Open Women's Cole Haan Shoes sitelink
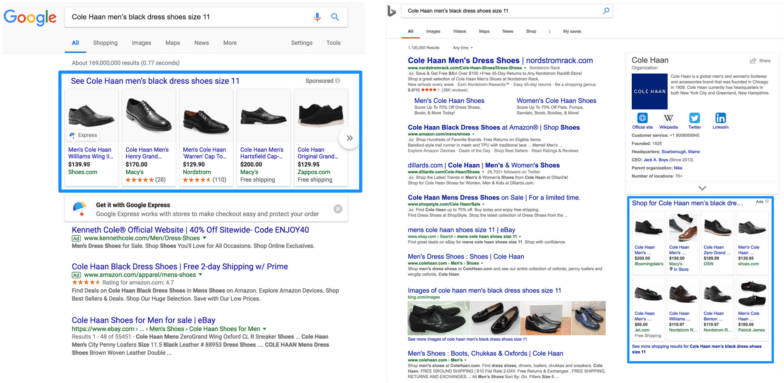The width and height of the screenshot is (784, 383). tap(556, 100)
